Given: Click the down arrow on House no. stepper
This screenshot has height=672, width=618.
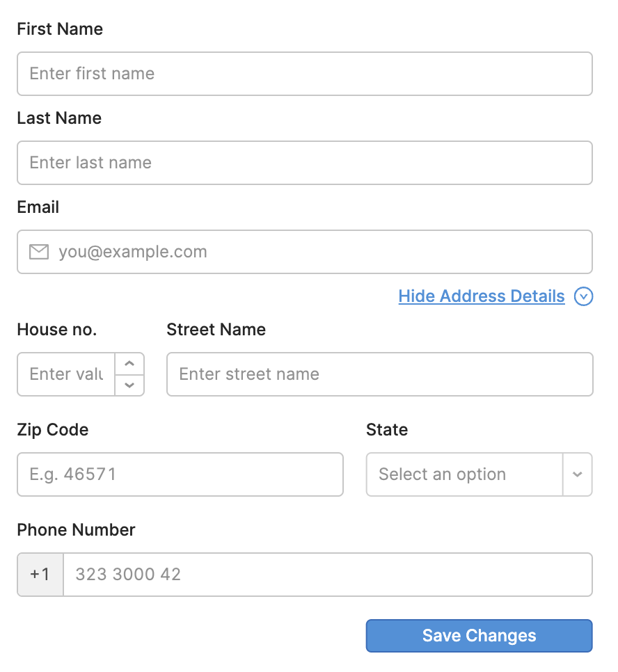Looking at the screenshot, I should (x=130, y=385).
